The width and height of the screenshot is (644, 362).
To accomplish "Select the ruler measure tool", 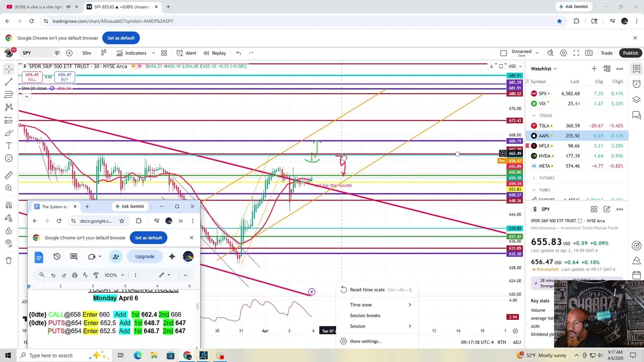I will point(9,175).
